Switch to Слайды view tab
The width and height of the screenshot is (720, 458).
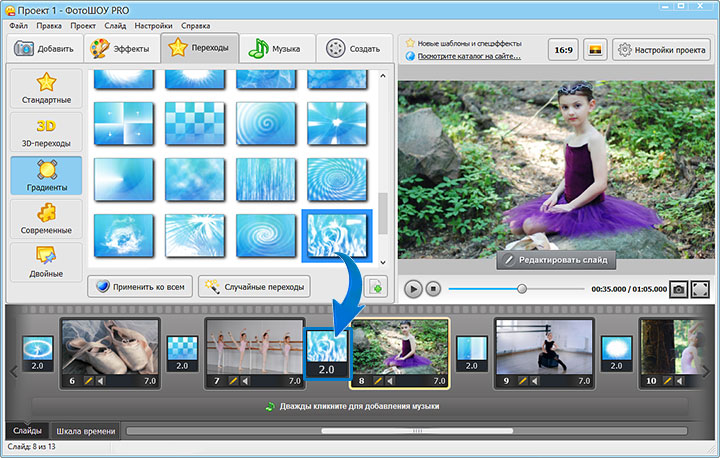(x=27, y=431)
